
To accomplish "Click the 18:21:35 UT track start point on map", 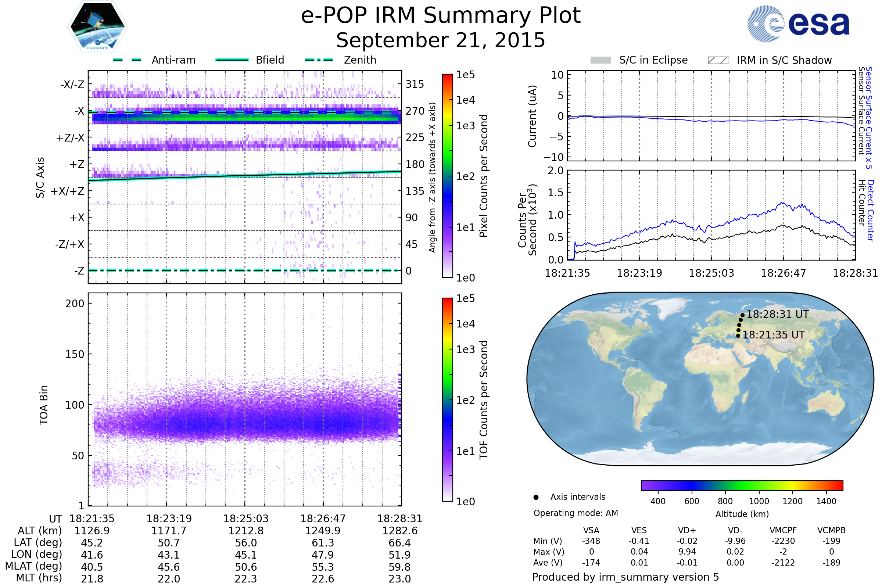I will click(x=738, y=336).
